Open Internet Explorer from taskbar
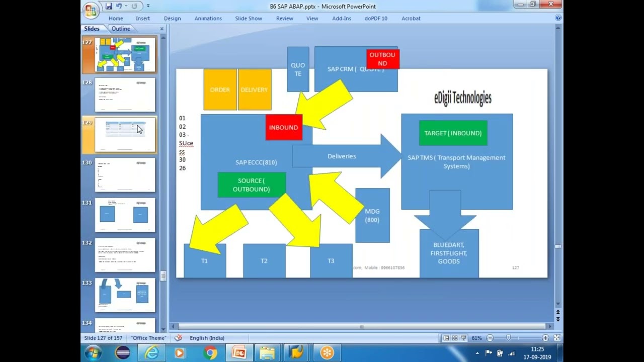 tap(151, 353)
